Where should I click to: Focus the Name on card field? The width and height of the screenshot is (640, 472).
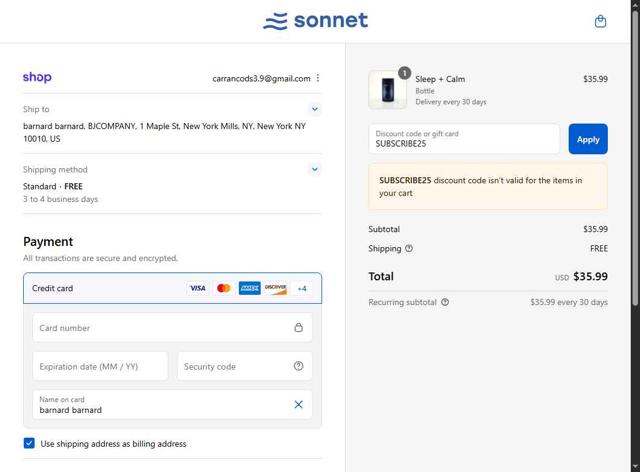(x=172, y=404)
